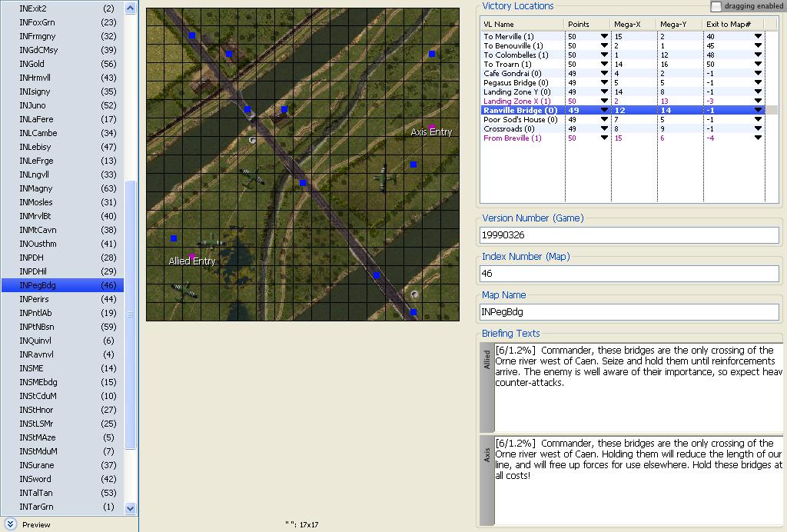Screen dimensions: 787x532
Task: Click the Version Number input field
Action: point(629,235)
